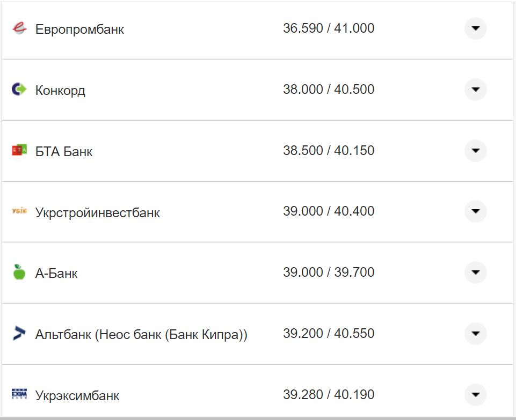Expand the Альтбанк row arrow
The image size is (516, 420).
[475, 334]
